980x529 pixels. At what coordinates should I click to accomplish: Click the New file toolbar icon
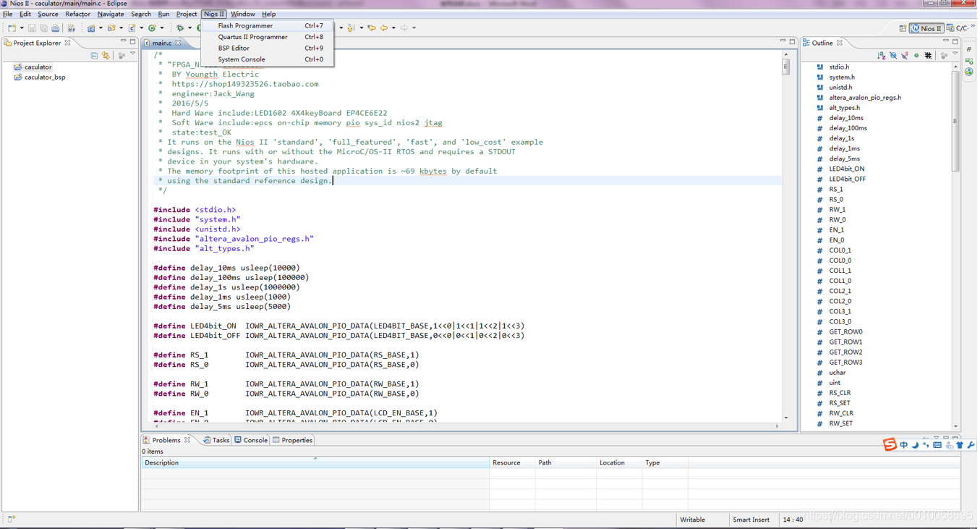(12, 28)
